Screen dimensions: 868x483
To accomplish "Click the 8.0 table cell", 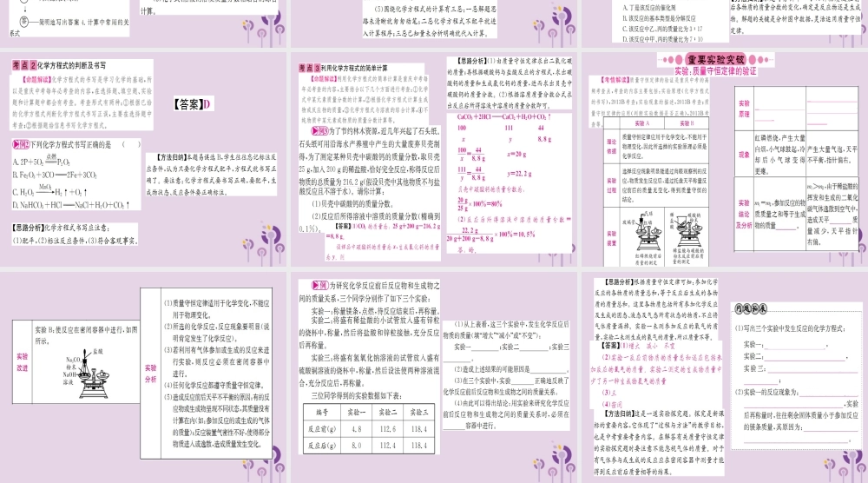I will point(357,446).
